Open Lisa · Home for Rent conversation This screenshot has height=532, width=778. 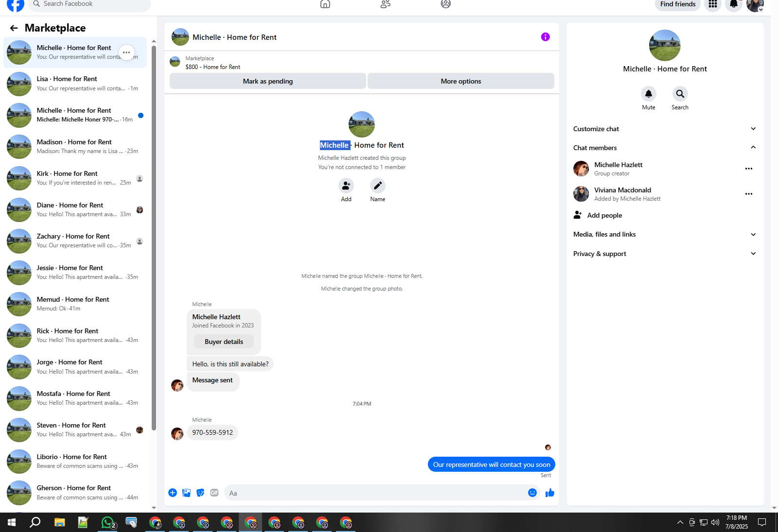point(75,84)
